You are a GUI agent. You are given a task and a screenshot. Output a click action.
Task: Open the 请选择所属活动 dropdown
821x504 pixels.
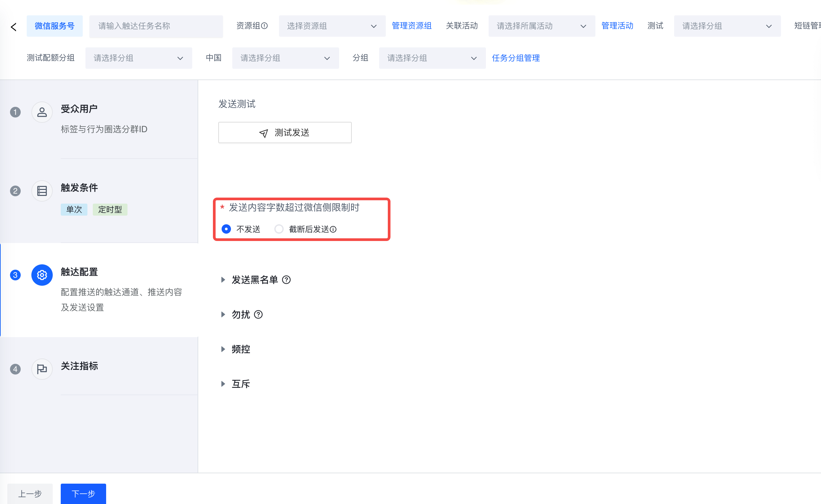(x=541, y=26)
